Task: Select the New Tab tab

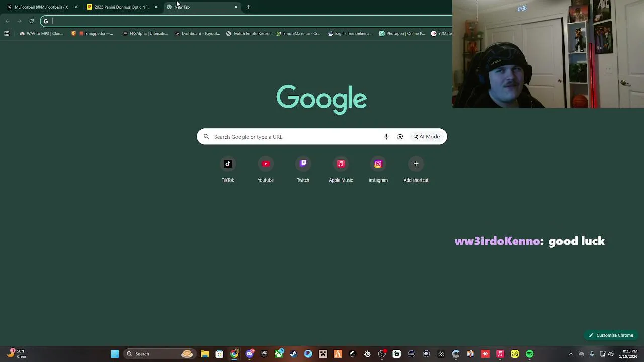Action: click(x=201, y=7)
